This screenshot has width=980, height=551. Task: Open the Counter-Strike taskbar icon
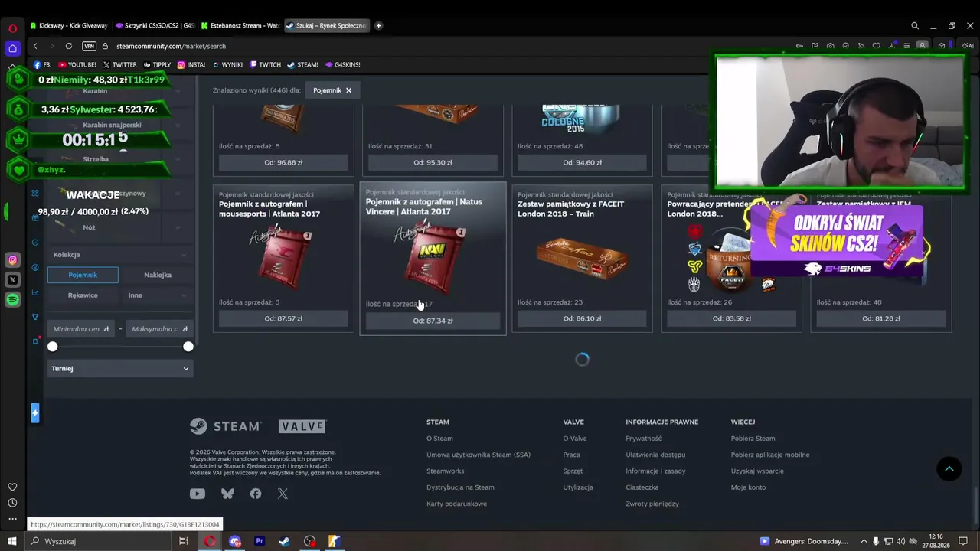334,541
